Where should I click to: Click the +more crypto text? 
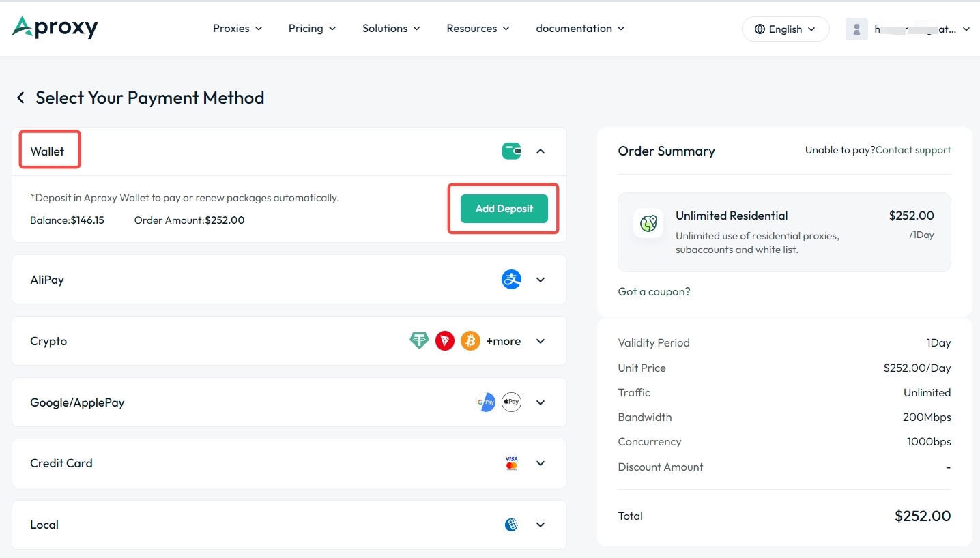point(504,341)
